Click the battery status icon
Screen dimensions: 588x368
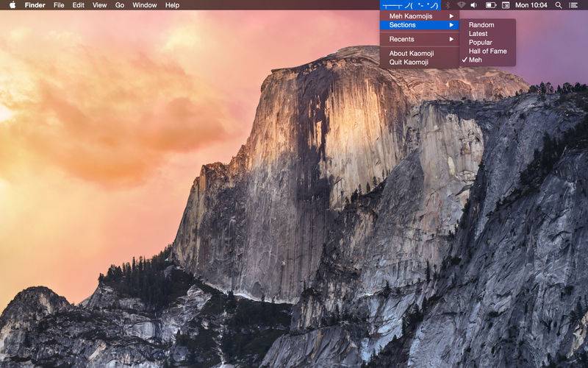pyautogui.click(x=490, y=5)
